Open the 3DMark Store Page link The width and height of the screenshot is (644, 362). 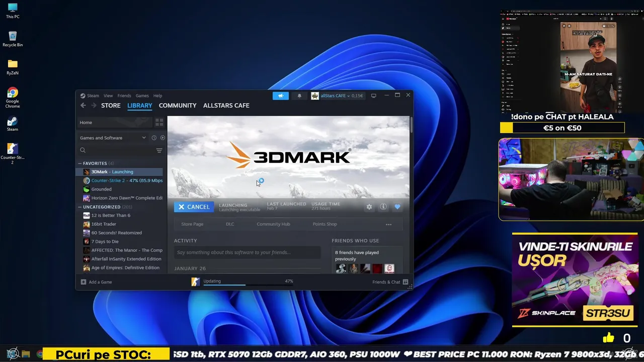click(192, 224)
